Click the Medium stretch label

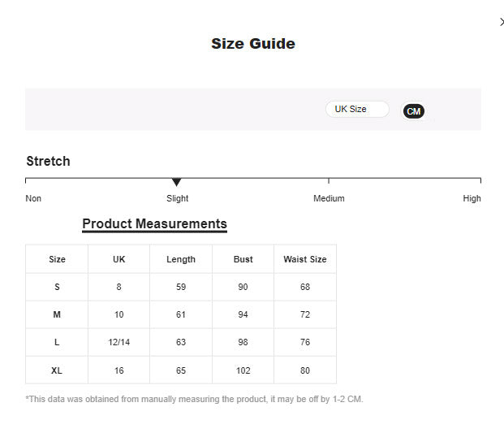329,198
